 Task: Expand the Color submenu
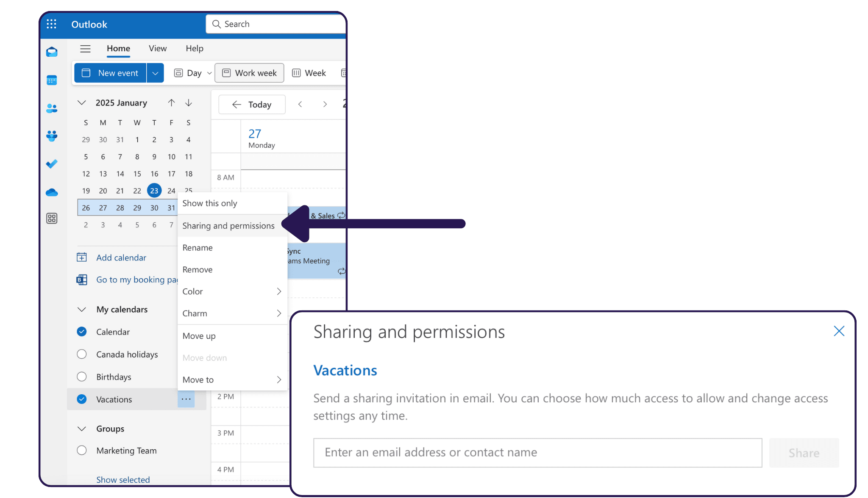pos(232,291)
